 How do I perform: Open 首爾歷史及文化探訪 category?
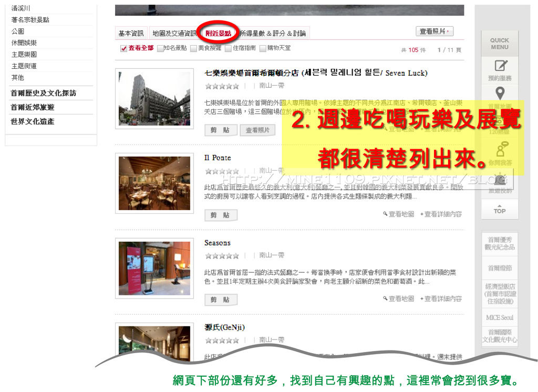pos(43,93)
